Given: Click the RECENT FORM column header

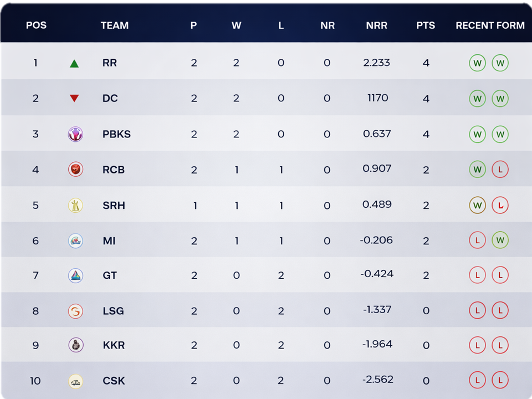Looking at the screenshot, I should [490, 25].
